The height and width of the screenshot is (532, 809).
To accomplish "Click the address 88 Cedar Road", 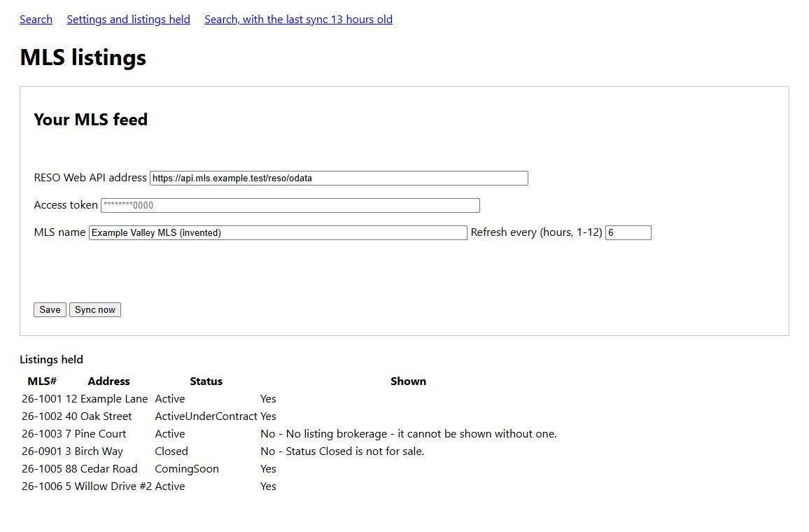I will click(101, 469).
